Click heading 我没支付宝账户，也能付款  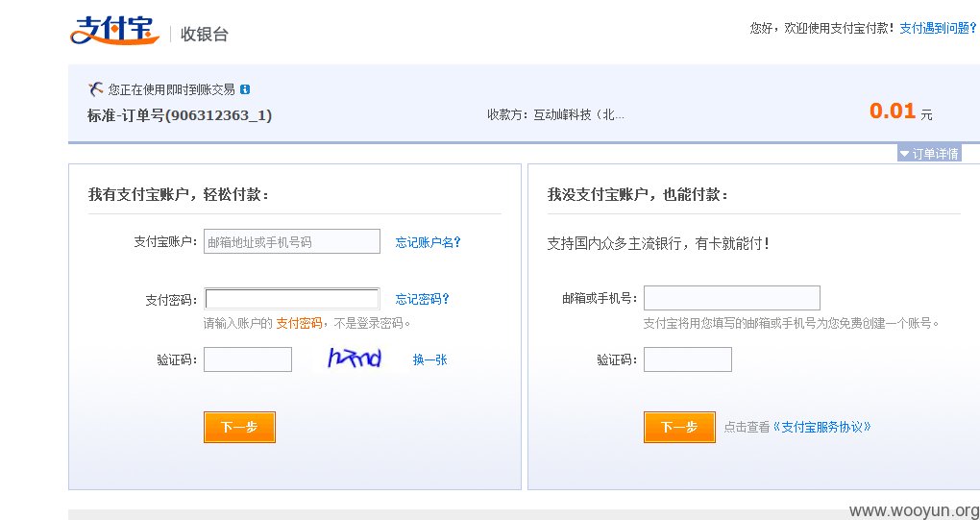point(638,194)
